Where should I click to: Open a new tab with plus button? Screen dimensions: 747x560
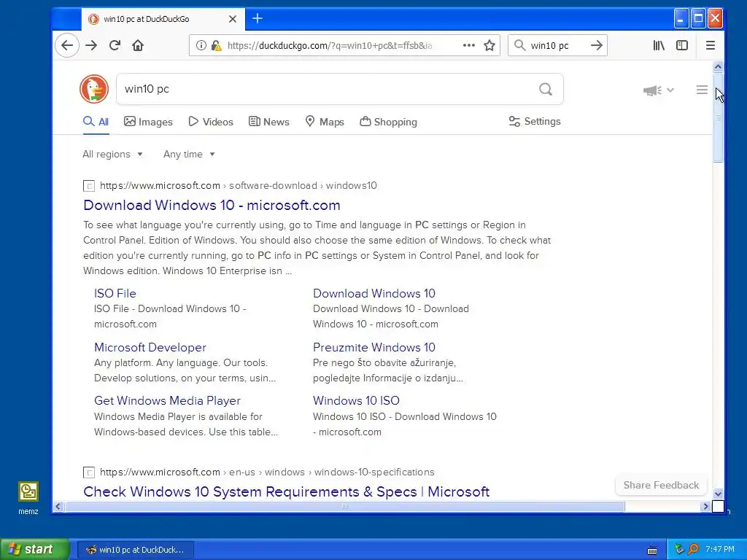coord(258,18)
